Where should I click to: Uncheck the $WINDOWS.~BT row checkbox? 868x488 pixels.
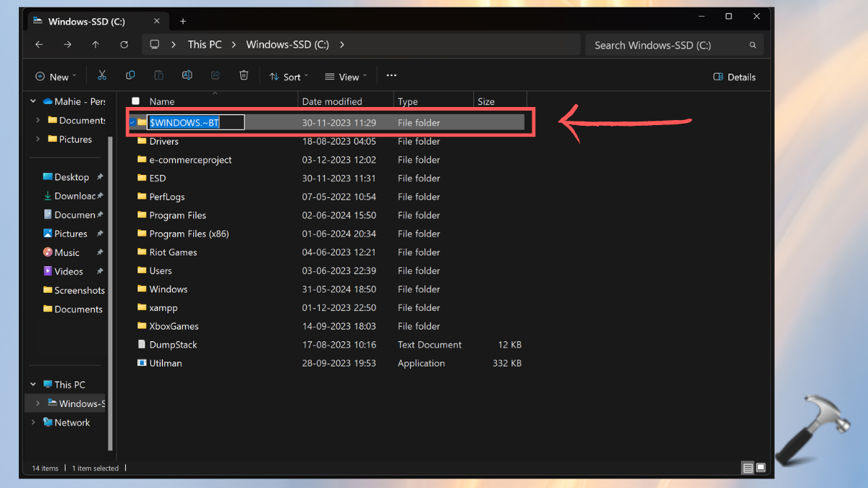point(132,122)
